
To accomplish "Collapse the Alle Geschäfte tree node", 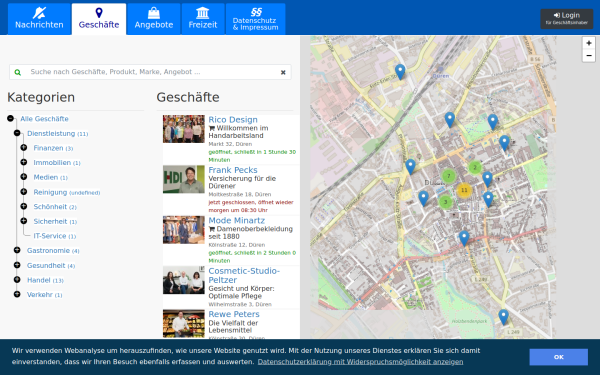I will click(x=10, y=119).
